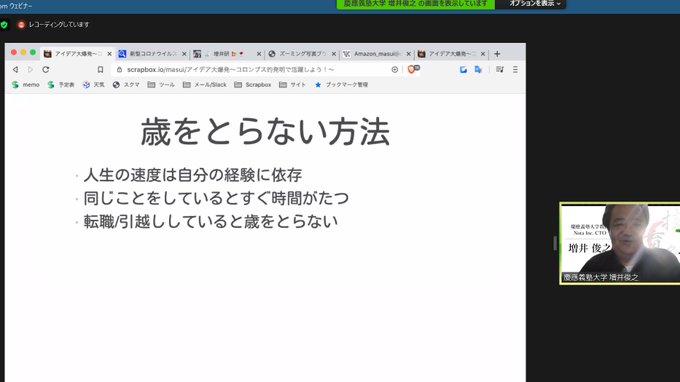Open the playlist/media control icon
The width and height of the screenshot is (680, 382).
500,69
